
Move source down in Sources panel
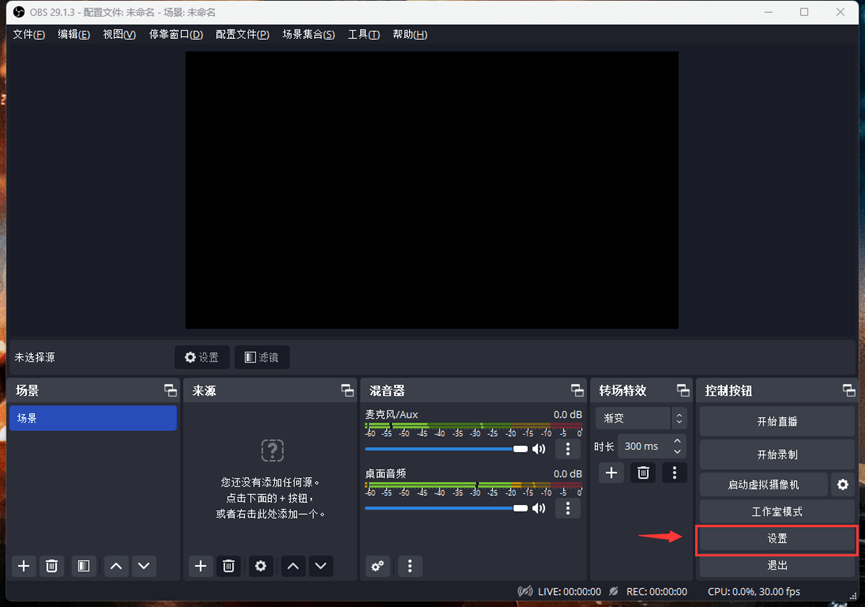[x=321, y=566]
